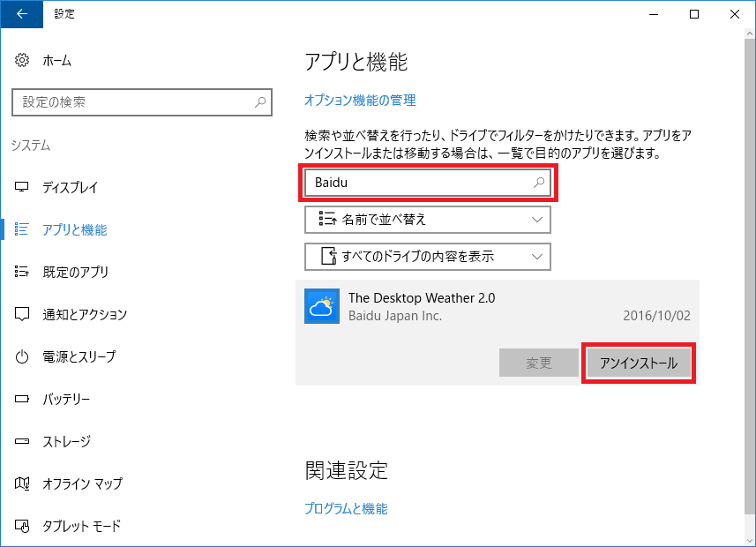
Task: Select アプリと機能 in the sidebar
Action: point(75,229)
